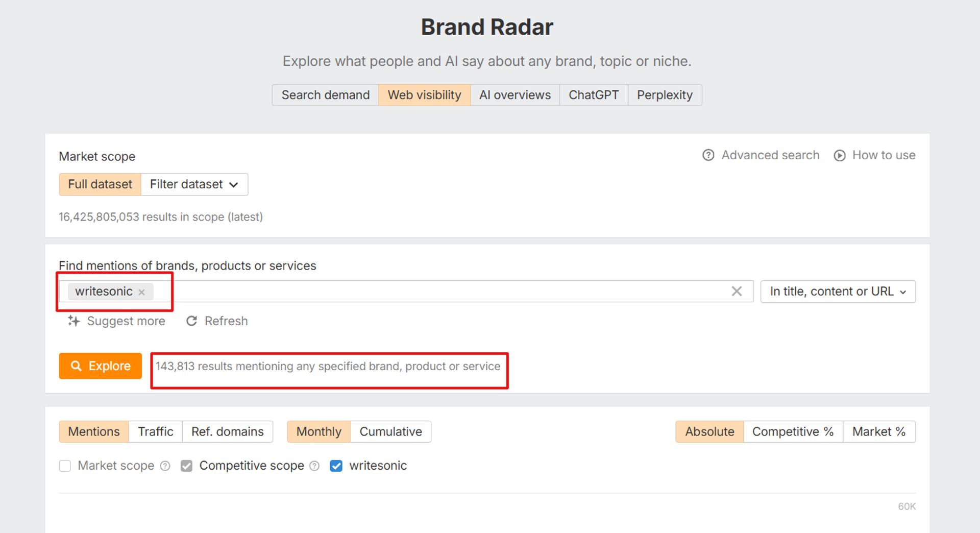
Task: Expand the Filter dataset dropdown
Action: [x=194, y=184]
